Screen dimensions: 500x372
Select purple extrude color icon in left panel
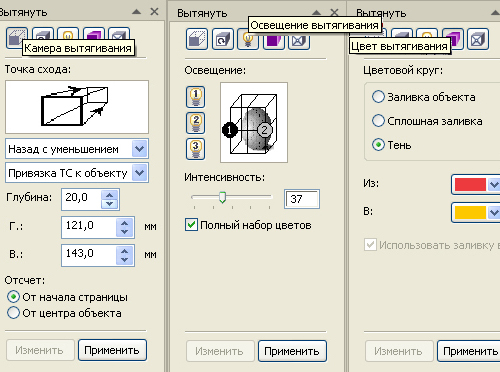click(x=94, y=33)
